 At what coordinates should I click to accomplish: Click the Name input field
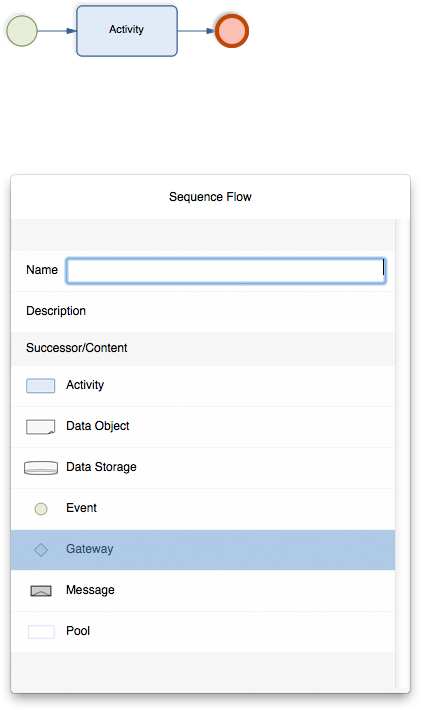click(226, 271)
